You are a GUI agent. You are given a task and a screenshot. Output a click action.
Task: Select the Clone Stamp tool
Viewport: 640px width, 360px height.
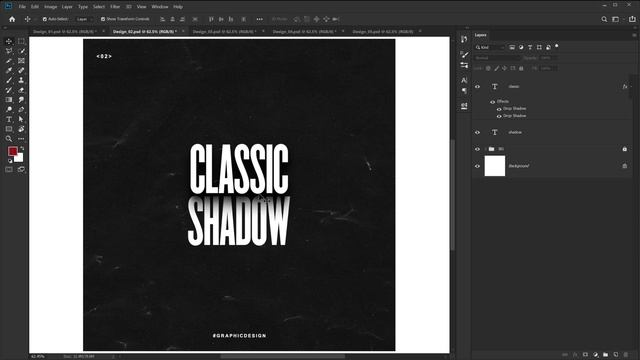[21, 80]
